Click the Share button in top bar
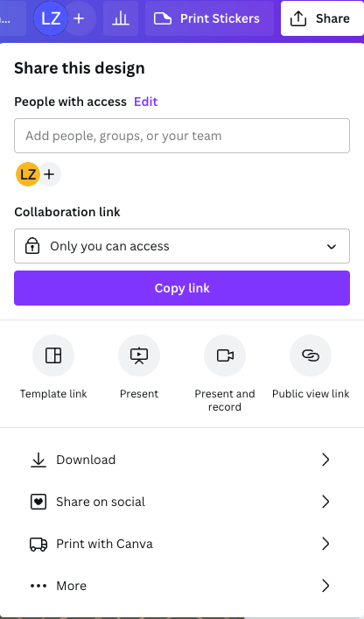Viewport: 364px width, 619px height. tap(322, 18)
